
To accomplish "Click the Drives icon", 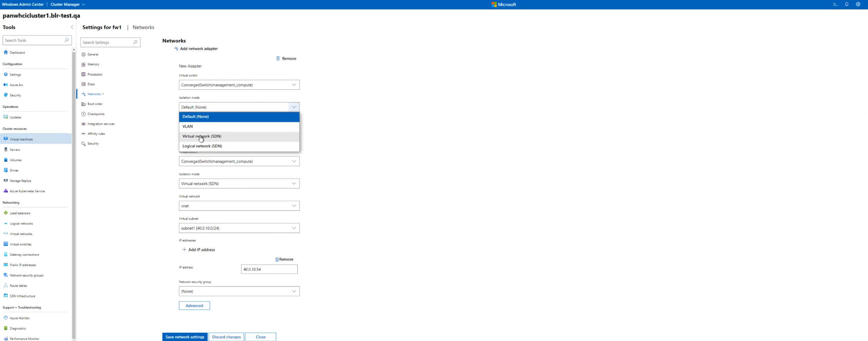I will (6, 170).
